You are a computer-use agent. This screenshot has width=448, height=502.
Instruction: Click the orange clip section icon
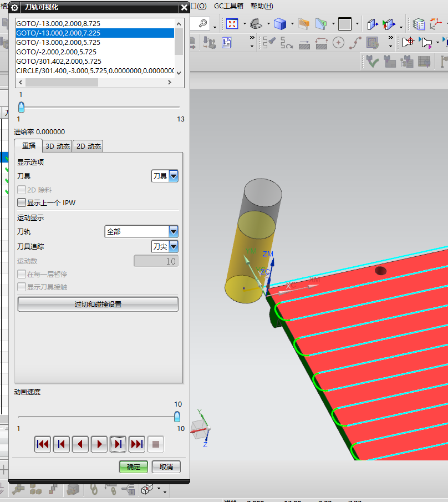pyautogui.click(x=304, y=24)
